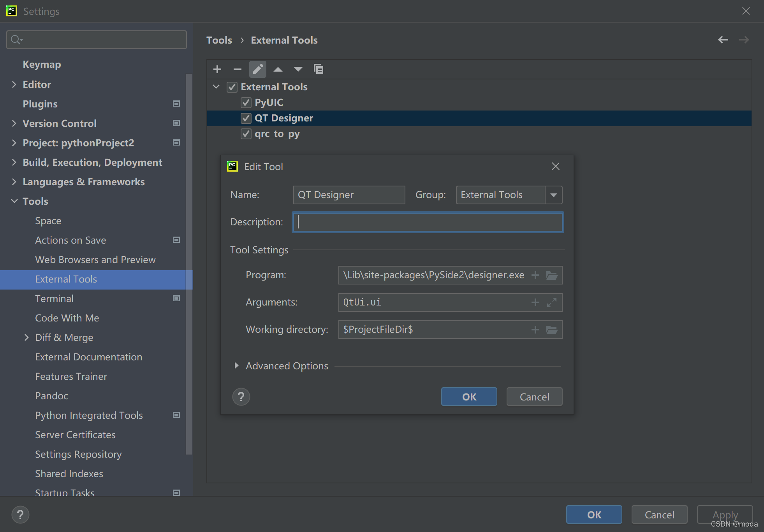Viewport: 764px width, 532px height.
Task: Open the Plugins settings page
Action: 40,104
